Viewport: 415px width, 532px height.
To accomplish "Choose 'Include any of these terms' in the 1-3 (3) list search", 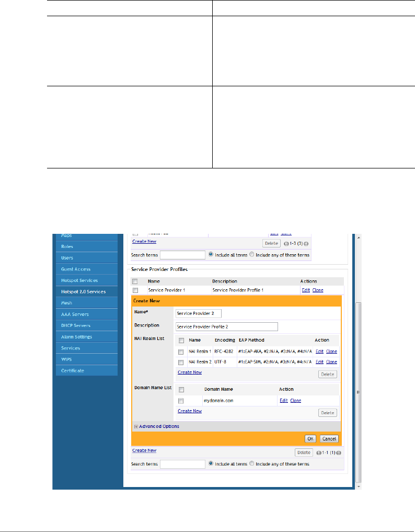I will pyautogui.click(x=251, y=254).
